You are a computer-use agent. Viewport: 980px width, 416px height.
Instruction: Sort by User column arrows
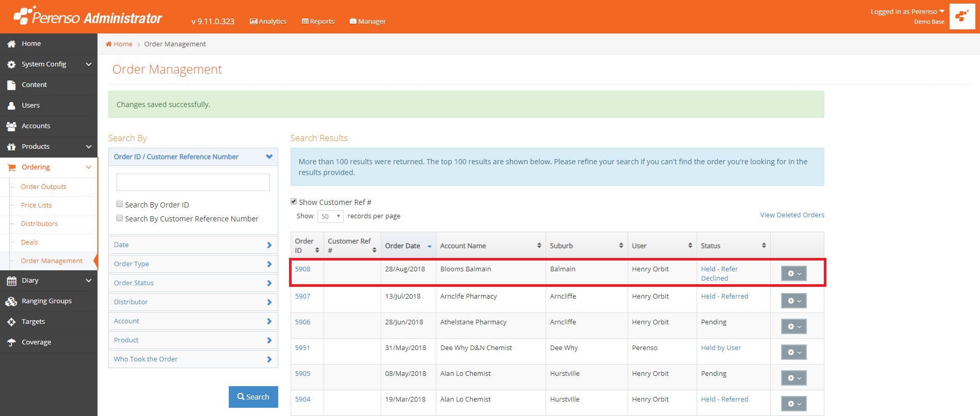coord(690,246)
